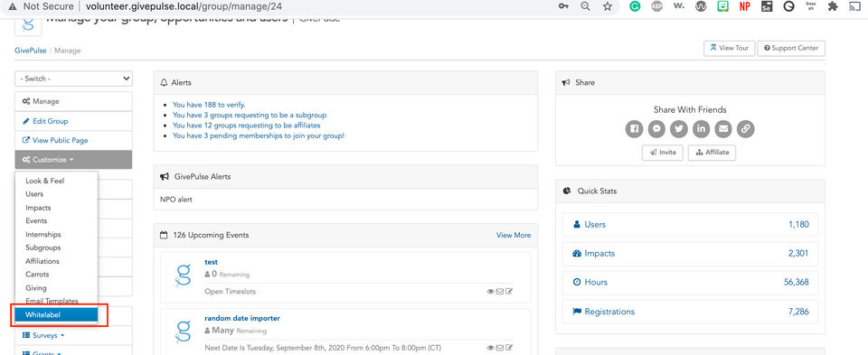868x355 pixels.
Task: Open the W. extension icon
Action: pyautogui.click(x=679, y=6)
